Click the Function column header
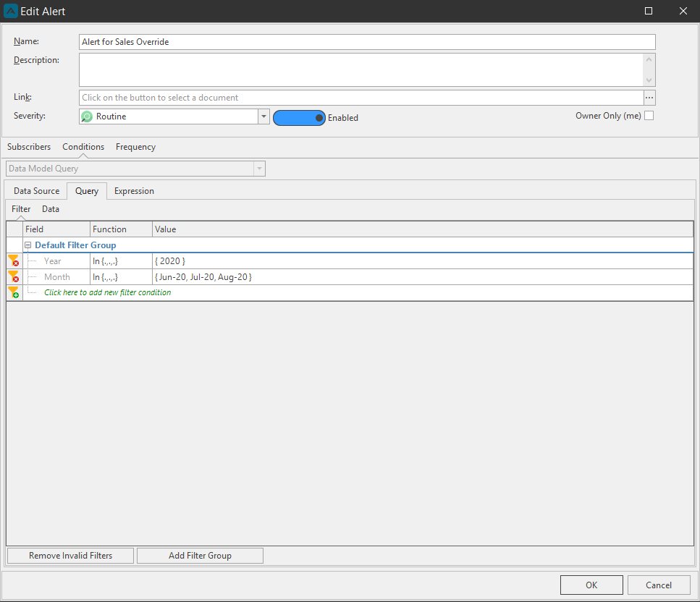This screenshot has height=602, width=700. point(121,229)
